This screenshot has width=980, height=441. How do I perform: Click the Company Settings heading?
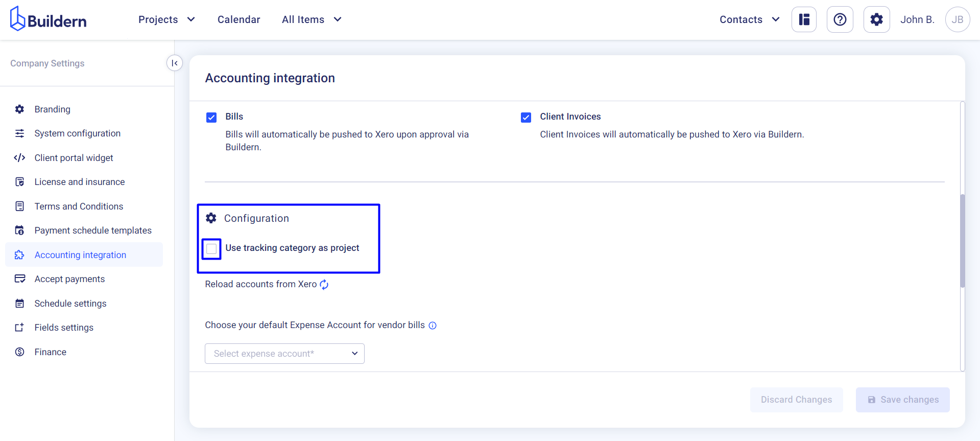tap(47, 63)
